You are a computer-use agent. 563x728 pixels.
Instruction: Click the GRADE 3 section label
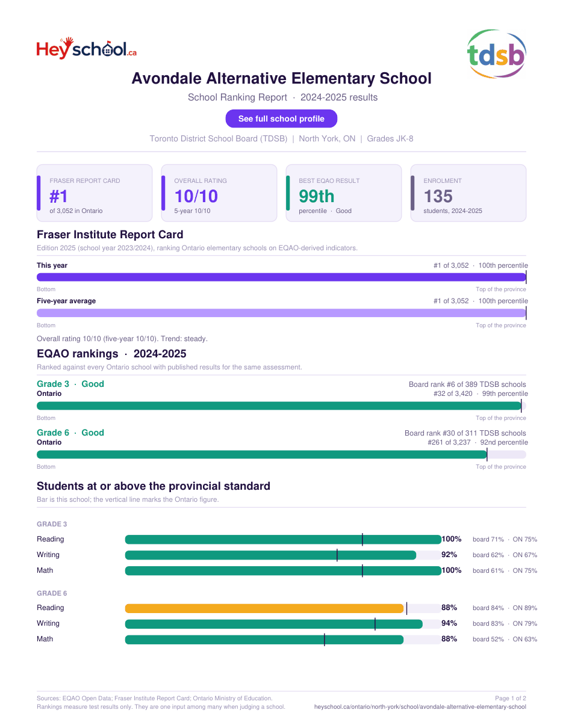tap(52, 525)
